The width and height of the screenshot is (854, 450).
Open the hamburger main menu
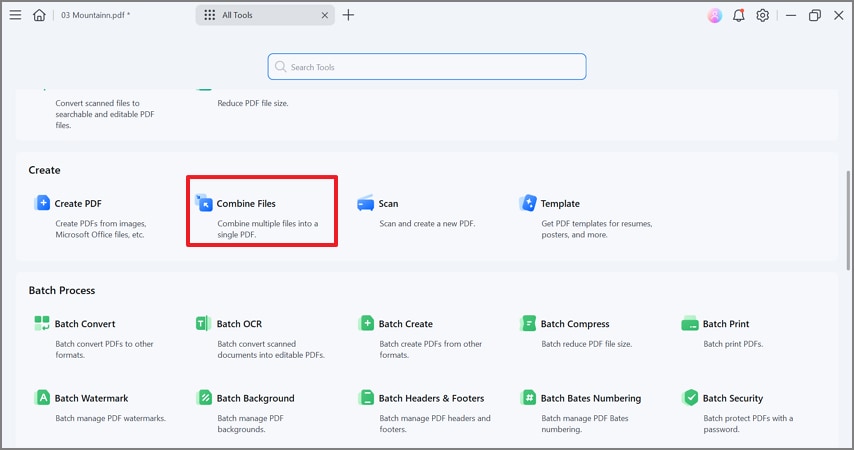15,15
